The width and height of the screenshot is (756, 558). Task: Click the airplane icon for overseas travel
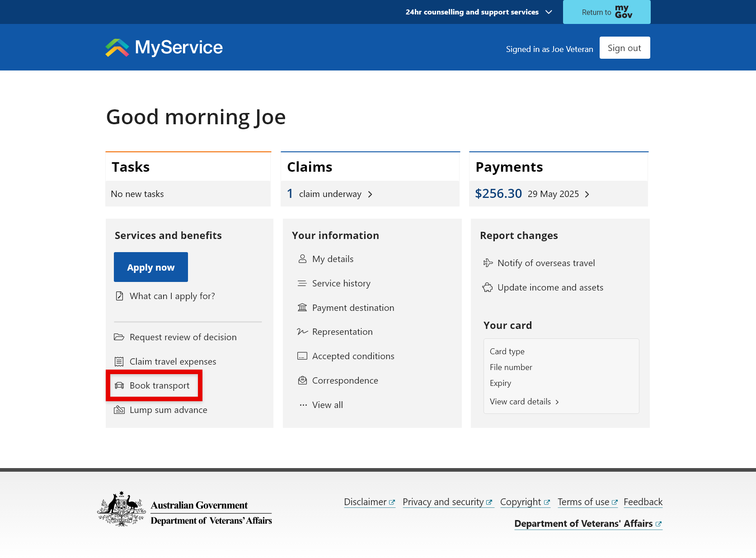pyautogui.click(x=488, y=263)
